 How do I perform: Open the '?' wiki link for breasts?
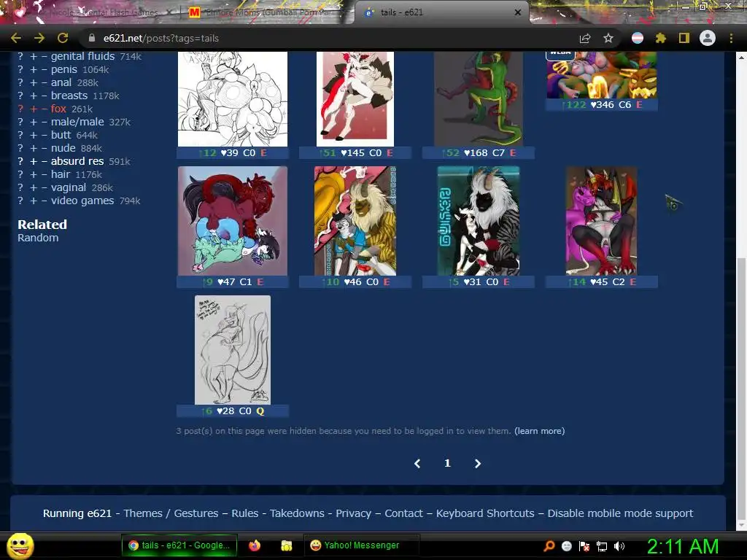click(20, 96)
